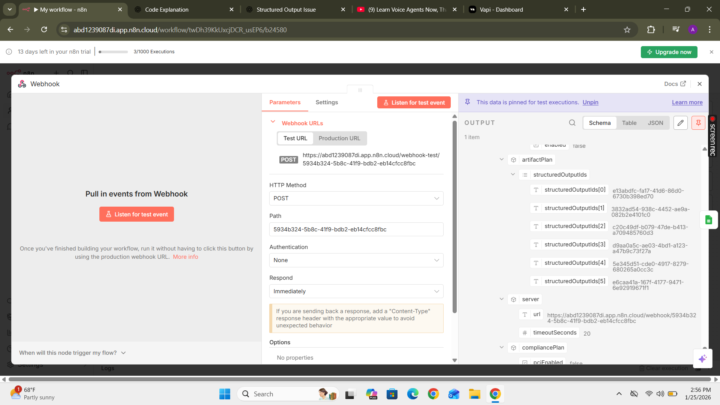Screen dimensions: 720x405
Task: Show hidden system tray icons
Action: coord(619,394)
